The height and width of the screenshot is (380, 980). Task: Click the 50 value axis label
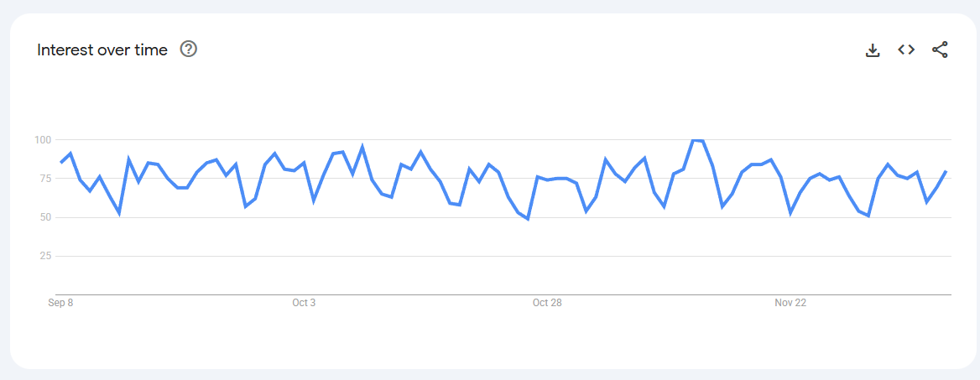tap(44, 217)
